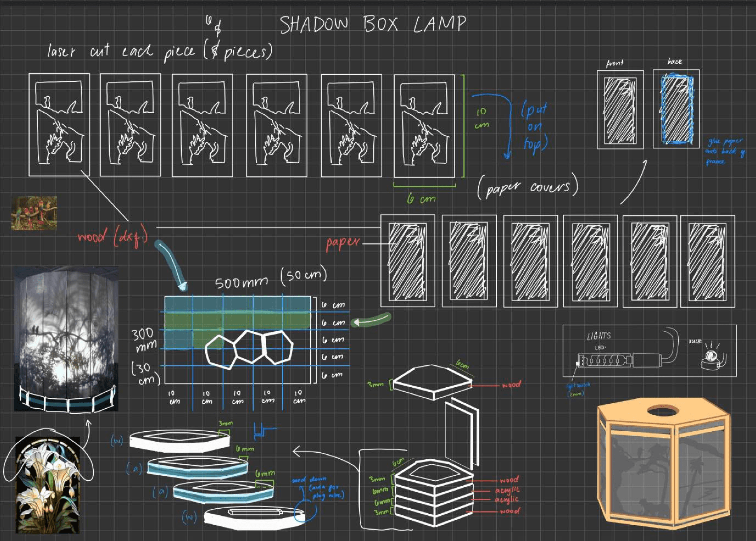Select the front frame sketch
The width and height of the screenshot is (756, 541).
[620, 110]
